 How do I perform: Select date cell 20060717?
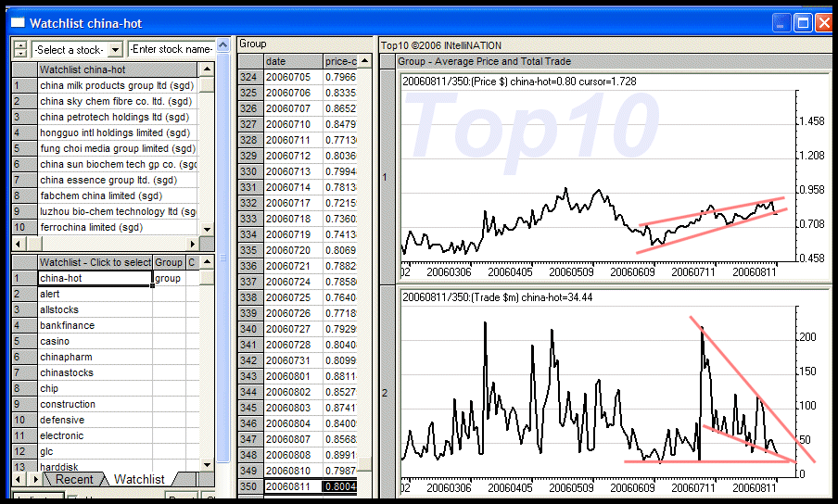(x=294, y=204)
